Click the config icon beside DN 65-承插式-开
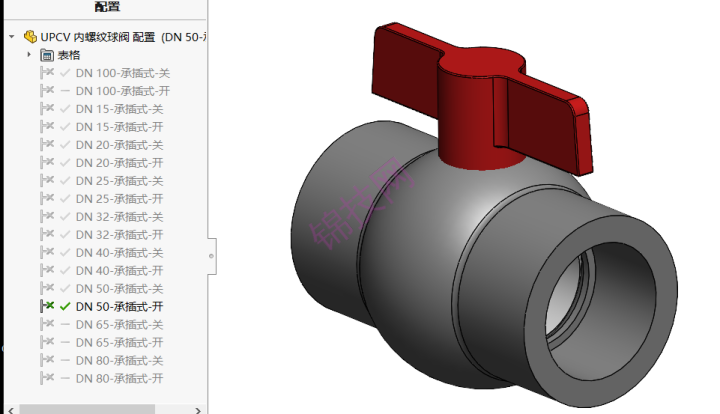 pyautogui.click(x=47, y=342)
